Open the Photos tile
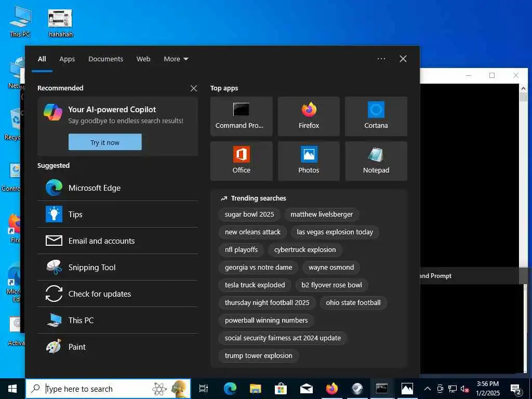 (x=309, y=161)
